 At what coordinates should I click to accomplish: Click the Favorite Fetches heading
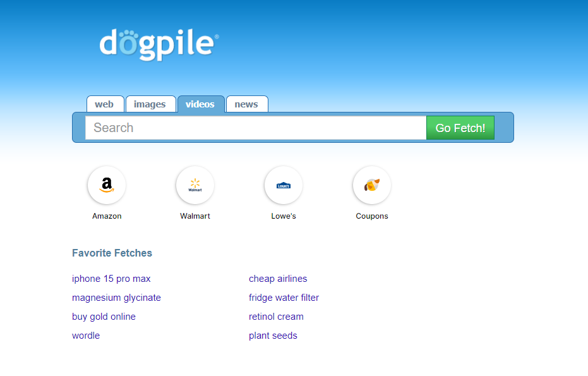[112, 253]
